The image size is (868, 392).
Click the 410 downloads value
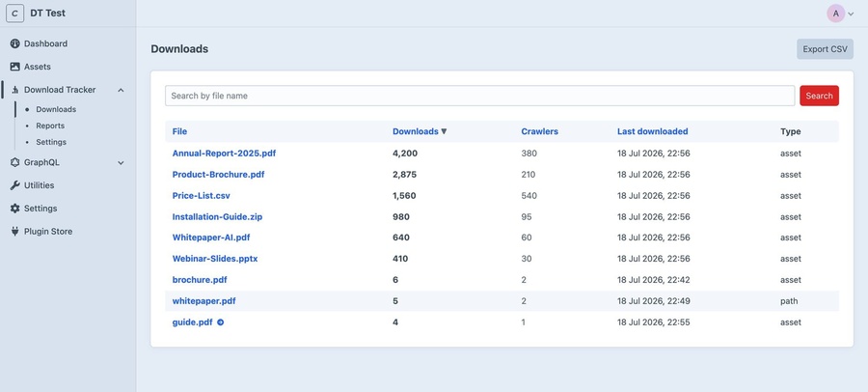click(x=400, y=259)
